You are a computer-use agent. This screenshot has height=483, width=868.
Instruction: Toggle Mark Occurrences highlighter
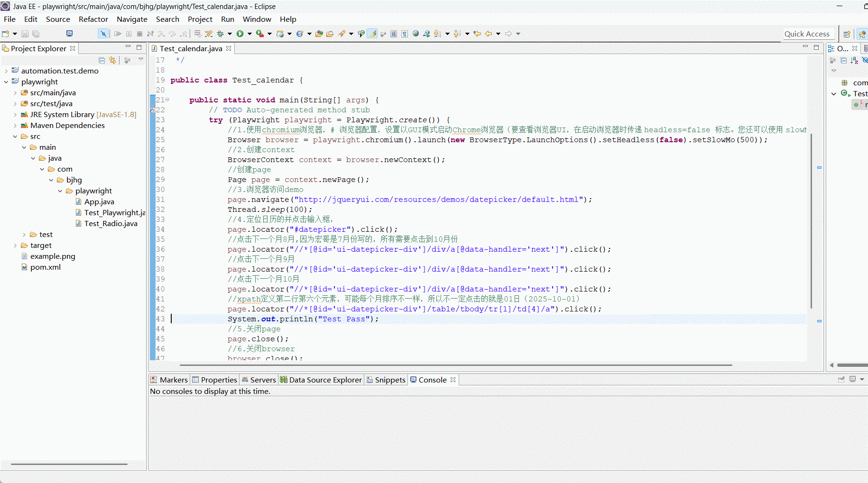tap(372, 34)
